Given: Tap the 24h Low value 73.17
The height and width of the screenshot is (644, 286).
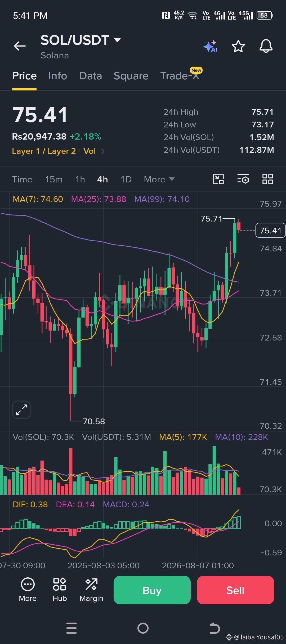Looking at the screenshot, I should point(262,125).
